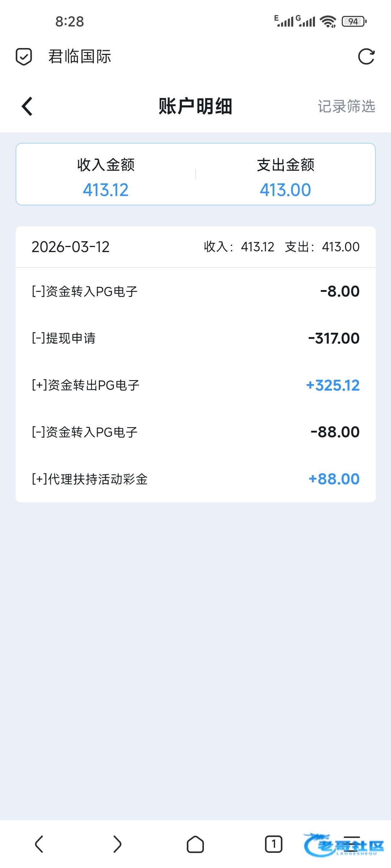Tap the shield security icon
Viewport: 391px width, 868px height.
click(24, 57)
